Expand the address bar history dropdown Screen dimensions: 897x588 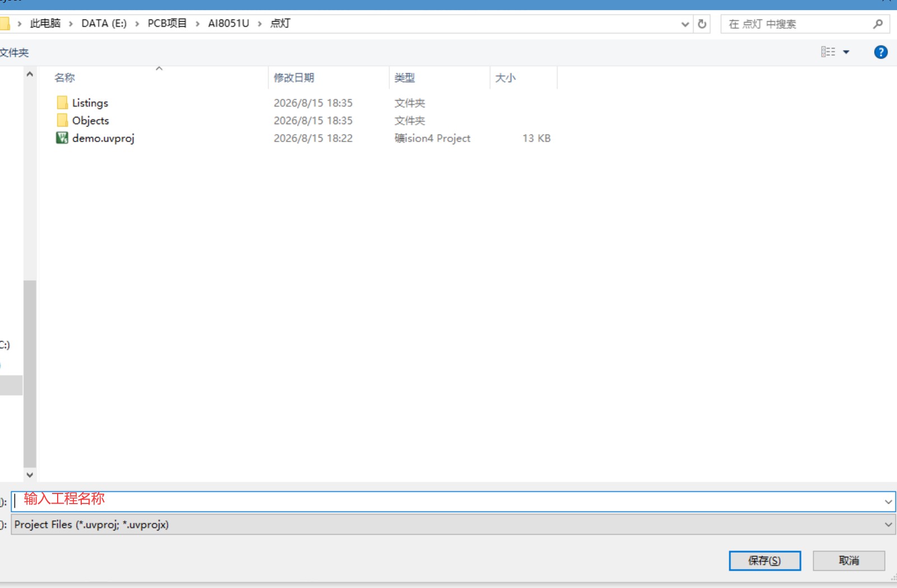click(x=685, y=24)
